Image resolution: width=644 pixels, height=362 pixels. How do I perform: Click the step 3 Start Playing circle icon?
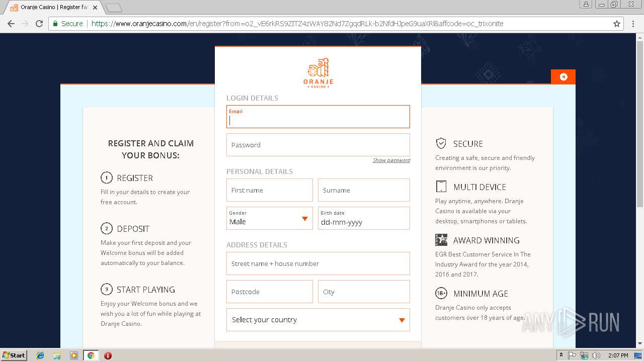pyautogui.click(x=106, y=289)
